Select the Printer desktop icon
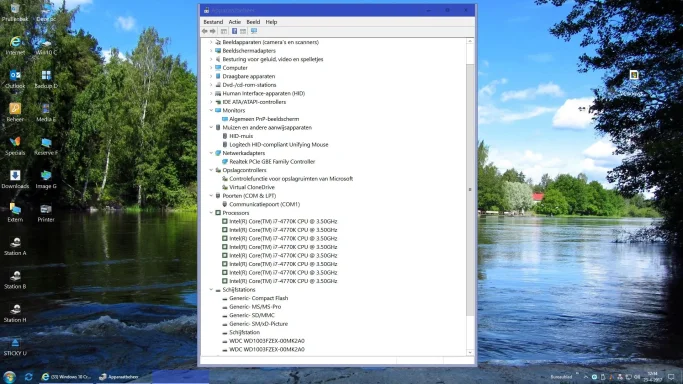This screenshot has width=683, height=384. tap(46, 213)
